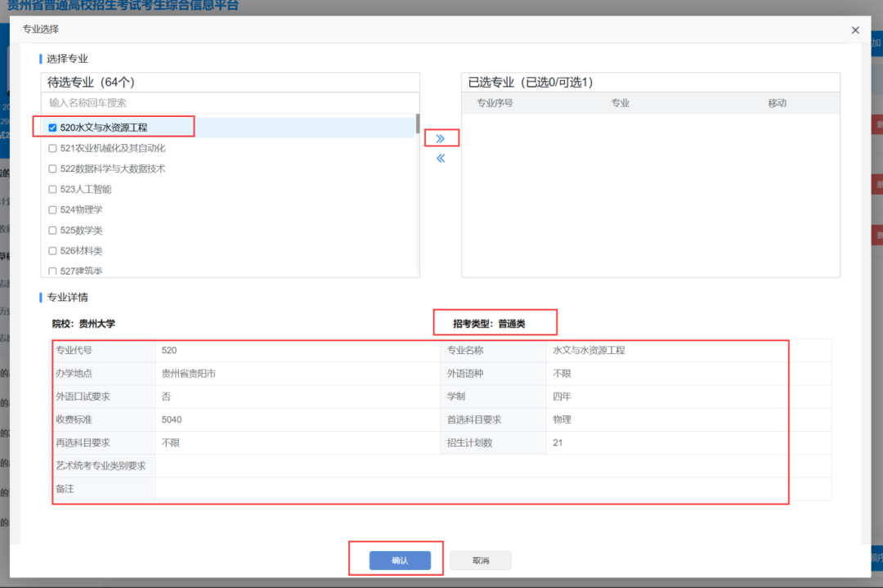Focus the 输入名称回车搜索 search field
The height and width of the screenshot is (588, 883).
[x=229, y=103]
